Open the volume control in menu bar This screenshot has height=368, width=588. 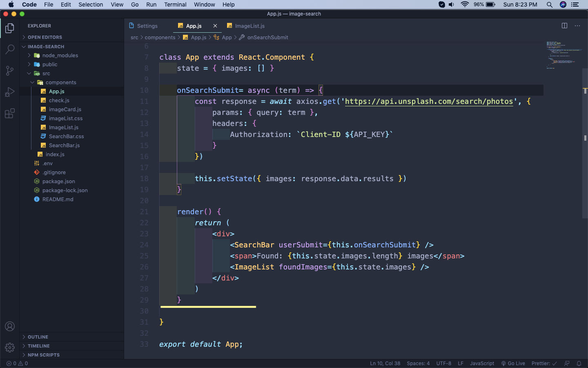[451, 4]
